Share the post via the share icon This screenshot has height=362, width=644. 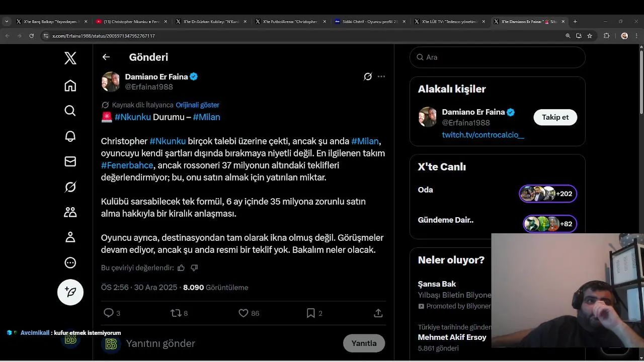(378, 313)
